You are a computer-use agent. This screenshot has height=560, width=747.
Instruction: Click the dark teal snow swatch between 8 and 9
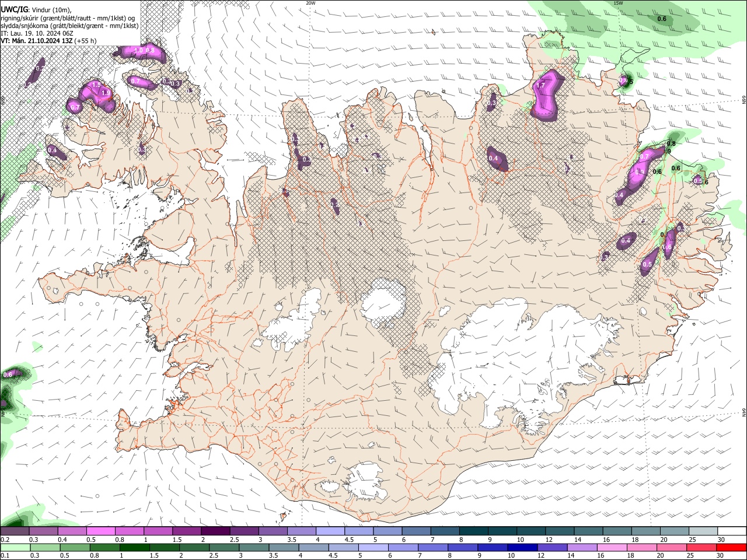point(474,531)
